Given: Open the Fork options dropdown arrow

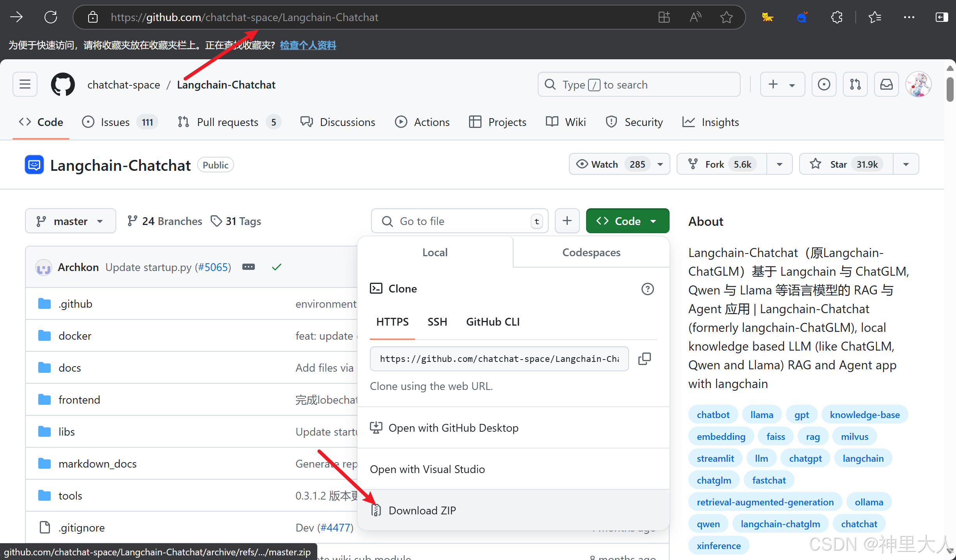Looking at the screenshot, I should coord(779,164).
